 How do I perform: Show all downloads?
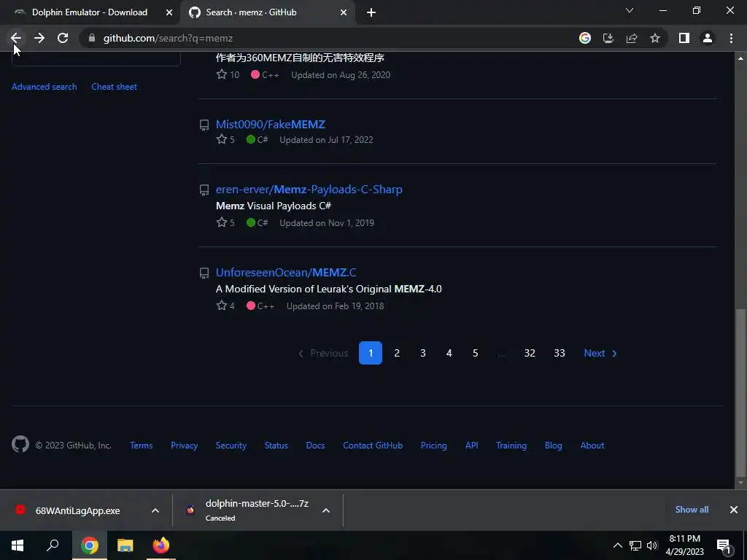coord(692,510)
